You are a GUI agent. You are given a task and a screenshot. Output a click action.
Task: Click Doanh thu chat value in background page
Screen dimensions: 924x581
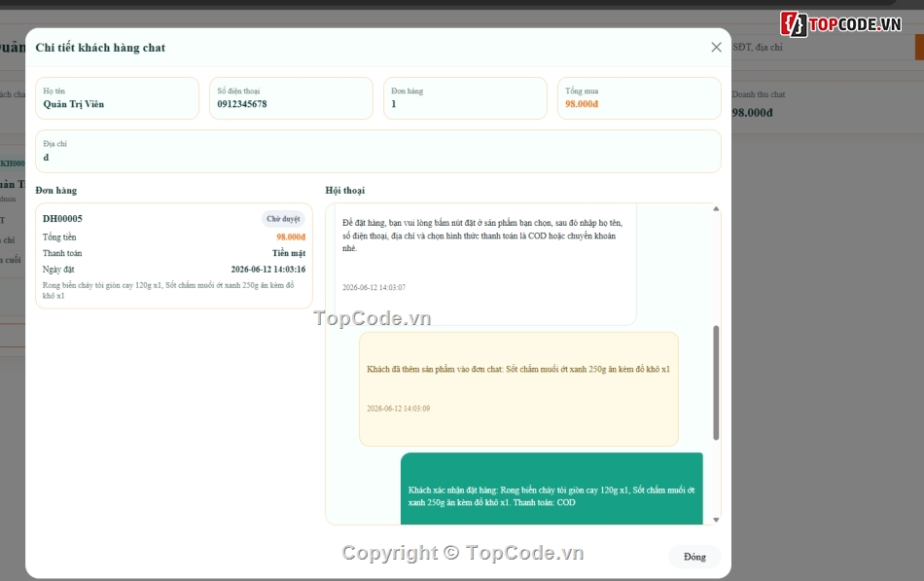pyautogui.click(x=752, y=113)
